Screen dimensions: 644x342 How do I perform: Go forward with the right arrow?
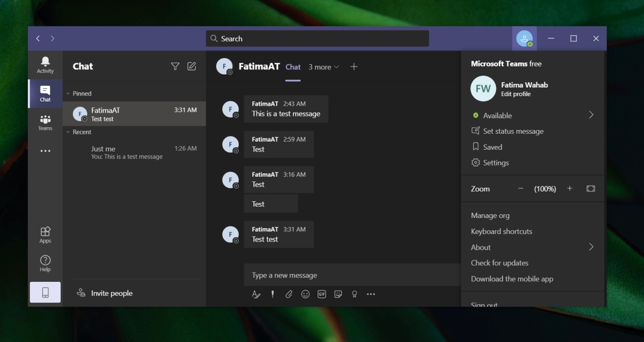[x=52, y=39]
